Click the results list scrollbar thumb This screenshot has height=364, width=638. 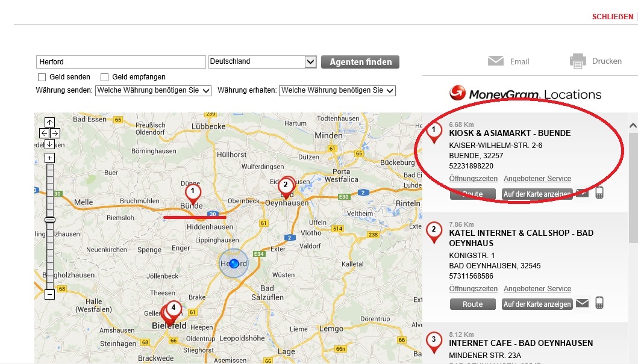pyautogui.click(x=633, y=187)
